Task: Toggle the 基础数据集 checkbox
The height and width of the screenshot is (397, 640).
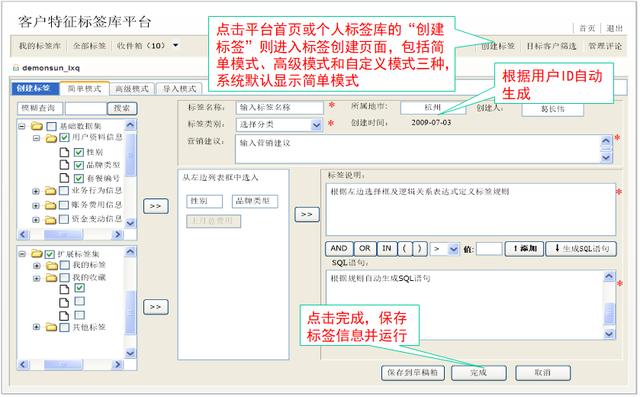Action: (x=51, y=126)
